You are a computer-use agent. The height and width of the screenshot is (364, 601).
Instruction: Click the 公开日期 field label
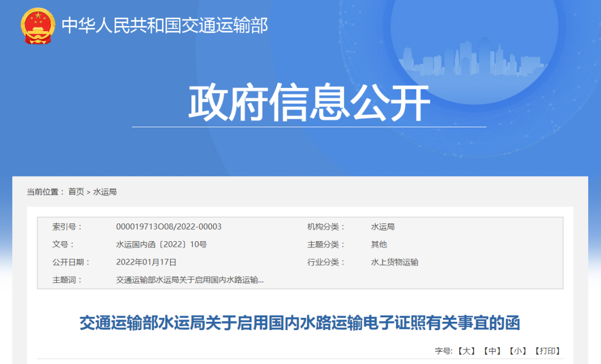click(71, 262)
